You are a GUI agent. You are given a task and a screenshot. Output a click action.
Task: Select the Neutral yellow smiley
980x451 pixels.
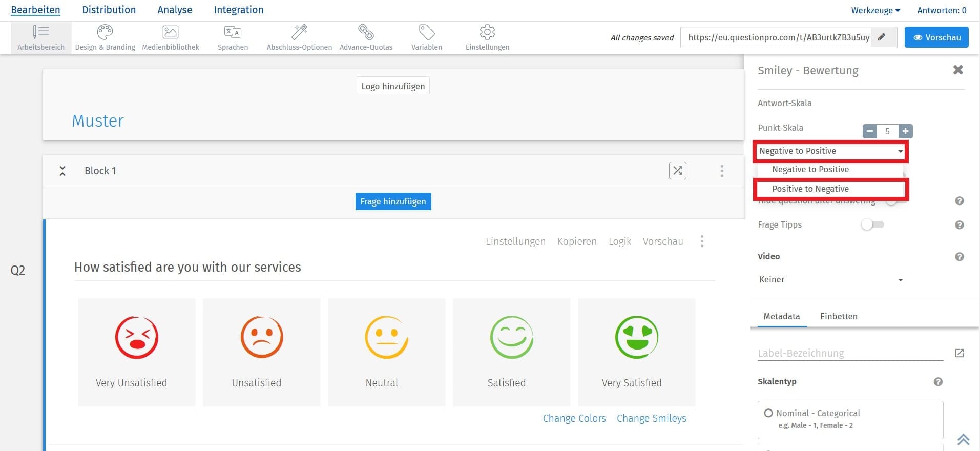pos(387,337)
